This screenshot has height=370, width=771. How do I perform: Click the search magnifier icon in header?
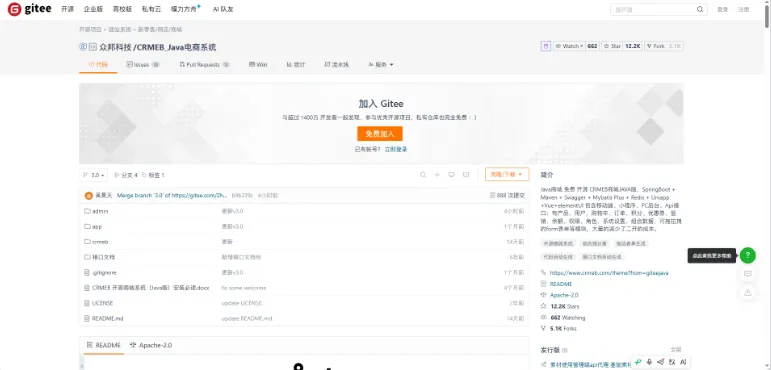700,9
